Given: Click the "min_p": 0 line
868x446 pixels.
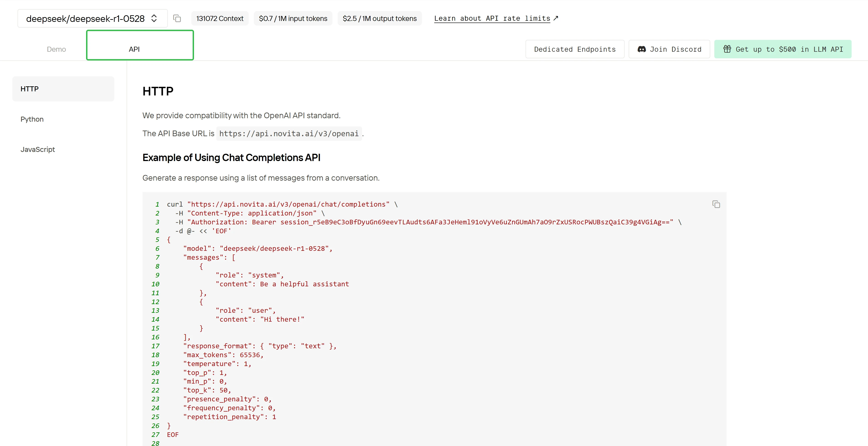Looking at the screenshot, I should pyautogui.click(x=205, y=381).
